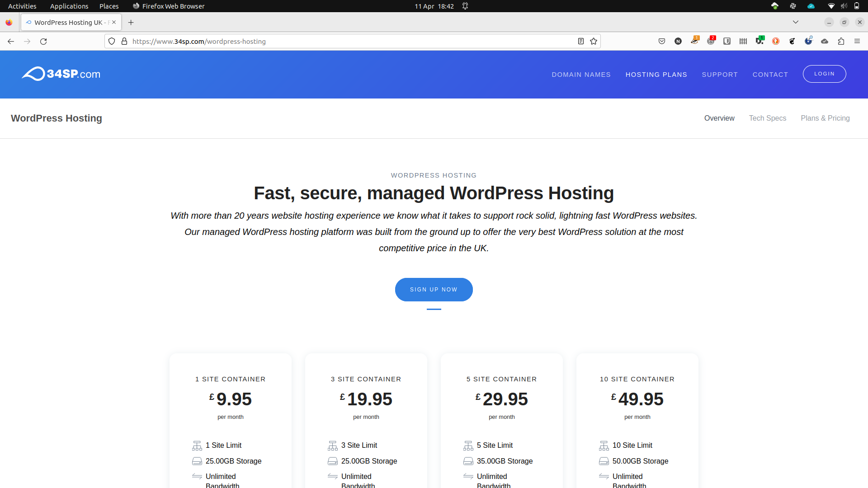Click the white cloud sync tray icon with green check
The image size is (868, 488).
coord(775,6)
